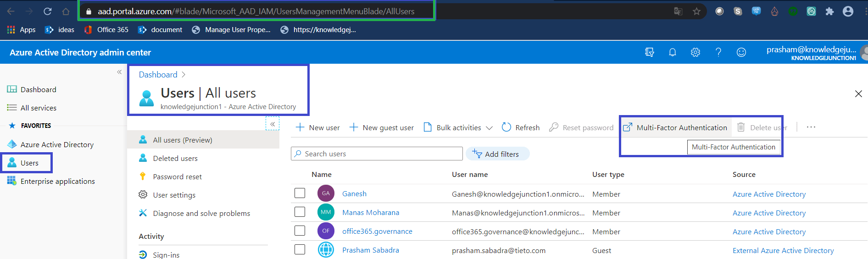The height and width of the screenshot is (259, 868).
Task: Click Name column header
Action: [322, 174]
